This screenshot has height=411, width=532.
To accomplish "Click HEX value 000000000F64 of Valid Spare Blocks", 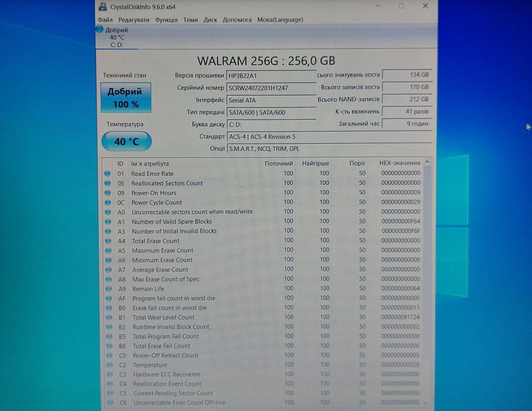I will click(x=401, y=221).
